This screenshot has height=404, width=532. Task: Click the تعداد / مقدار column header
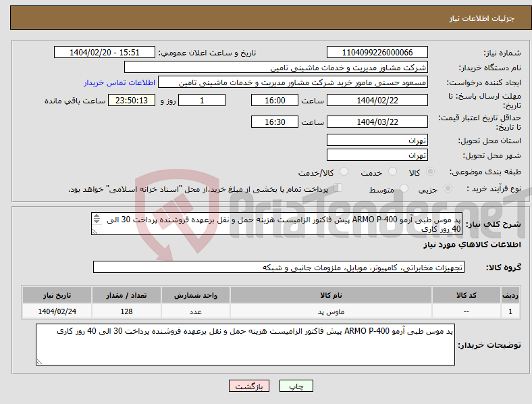[x=126, y=295]
